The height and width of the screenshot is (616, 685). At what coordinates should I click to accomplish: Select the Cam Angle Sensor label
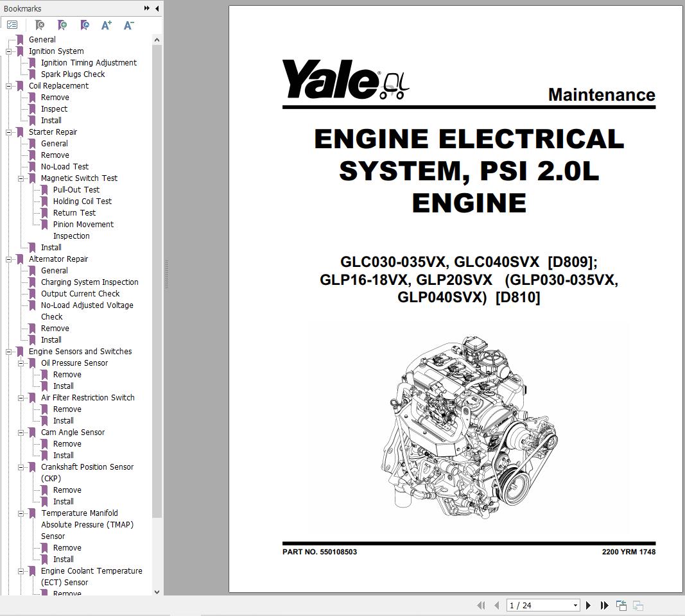(x=73, y=432)
